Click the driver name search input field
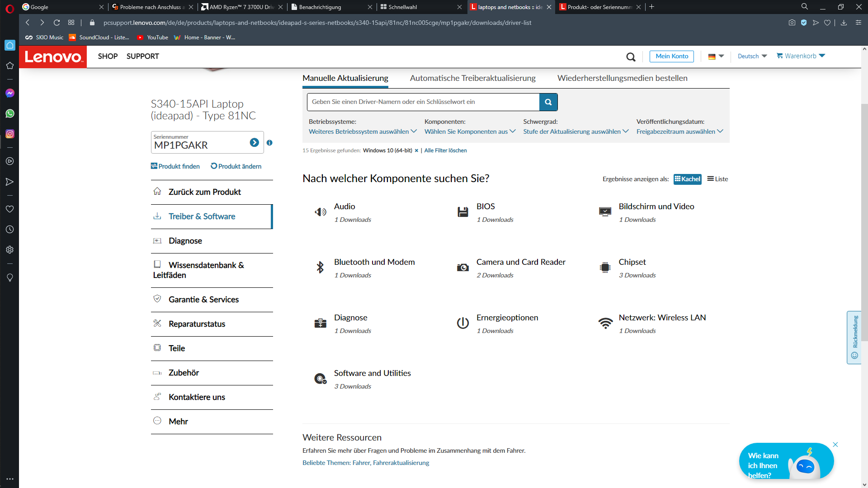The width and height of the screenshot is (868, 488). 423,102
